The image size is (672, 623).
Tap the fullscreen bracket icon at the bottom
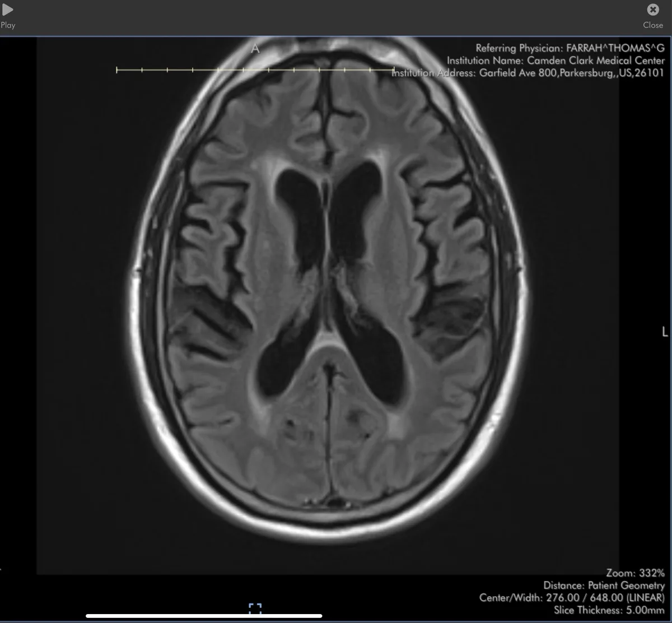[x=255, y=608]
